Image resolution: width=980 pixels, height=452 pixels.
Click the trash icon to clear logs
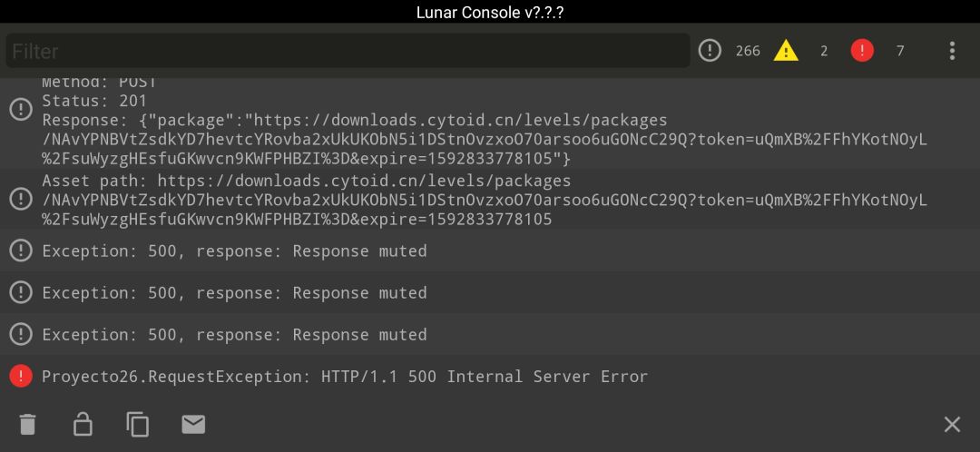click(27, 425)
